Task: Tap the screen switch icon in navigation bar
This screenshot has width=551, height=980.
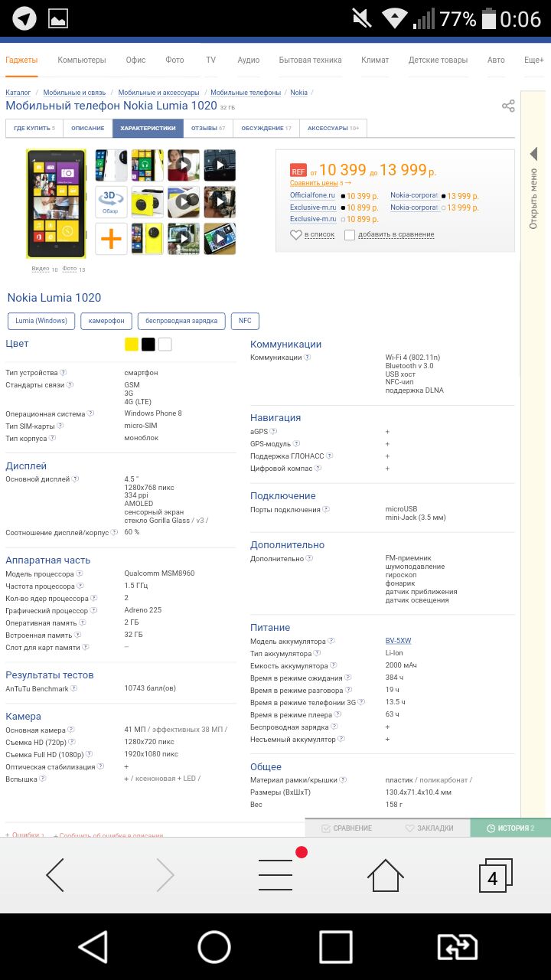Action: [457, 947]
